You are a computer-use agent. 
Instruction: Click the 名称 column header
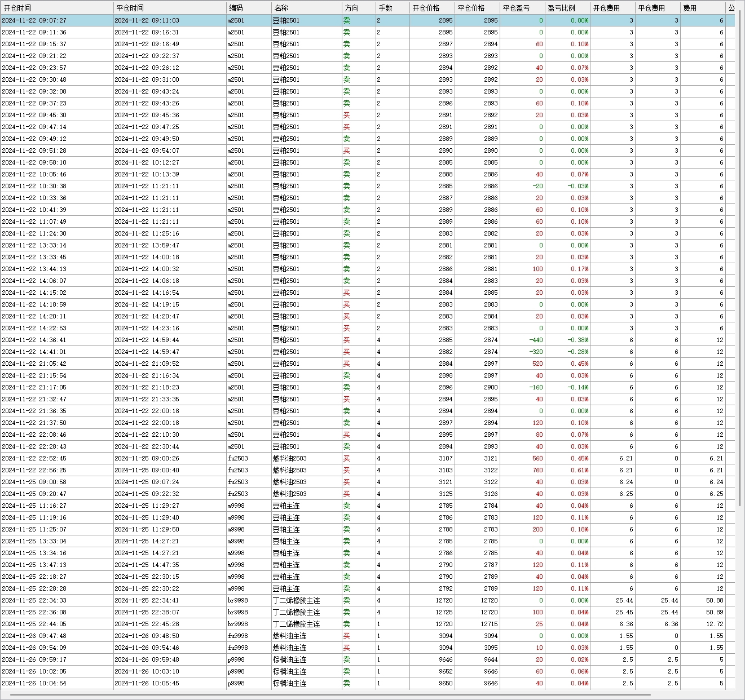(306, 8)
